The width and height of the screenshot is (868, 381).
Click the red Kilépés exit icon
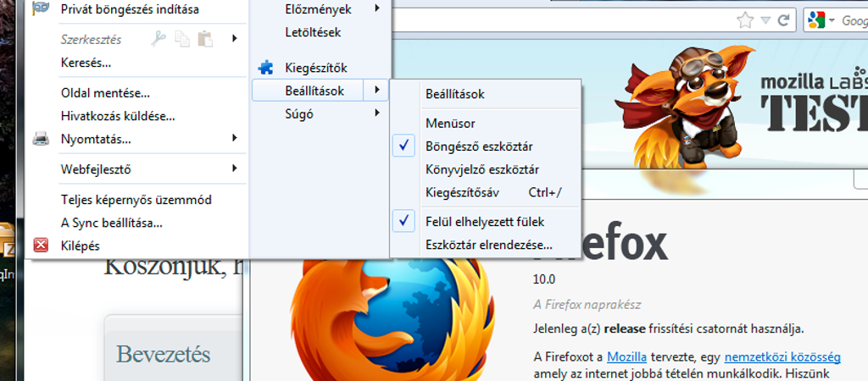(41, 245)
